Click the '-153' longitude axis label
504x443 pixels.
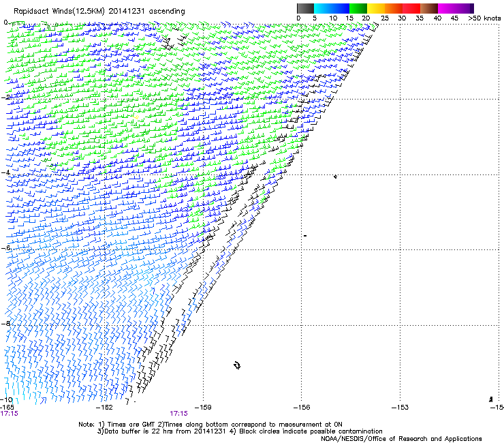click(x=400, y=408)
